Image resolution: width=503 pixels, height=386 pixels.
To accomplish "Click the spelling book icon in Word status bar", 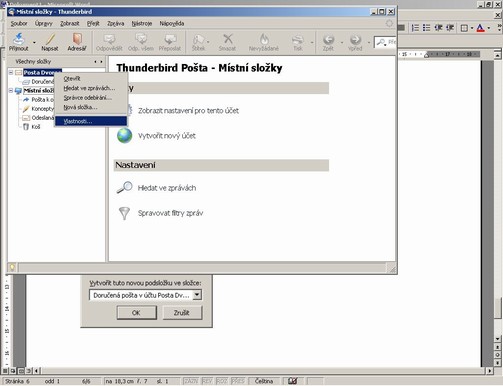I will coord(293,381).
